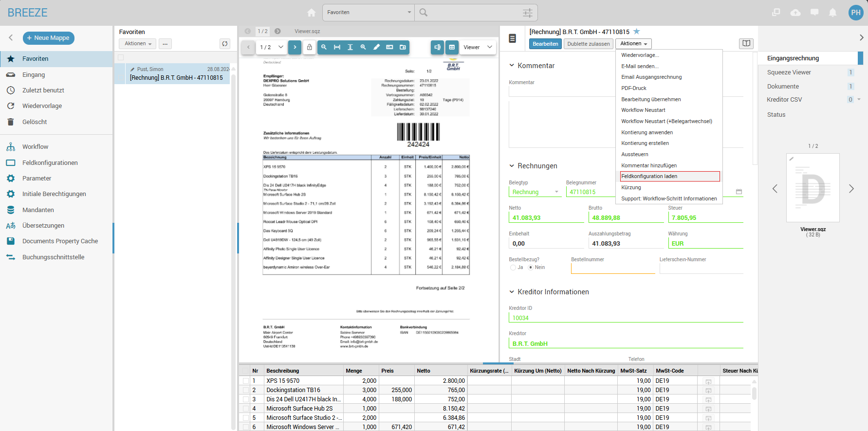The width and height of the screenshot is (868, 431).
Task: Collapse the Rechnungen section
Action: 512,165
